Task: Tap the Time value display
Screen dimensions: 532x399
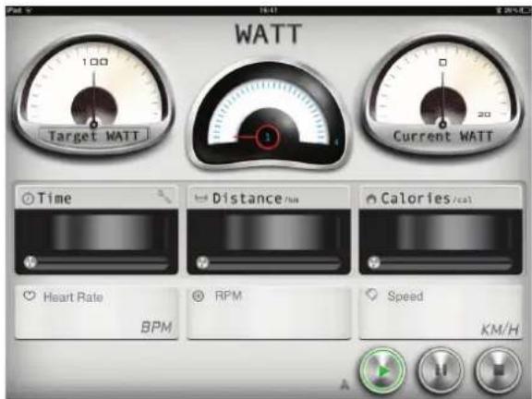Action: coord(96,232)
